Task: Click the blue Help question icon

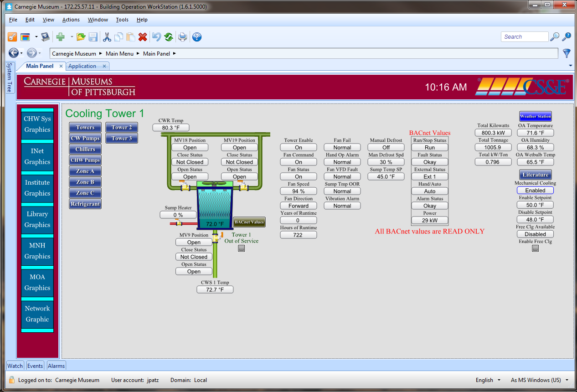Action: [197, 37]
